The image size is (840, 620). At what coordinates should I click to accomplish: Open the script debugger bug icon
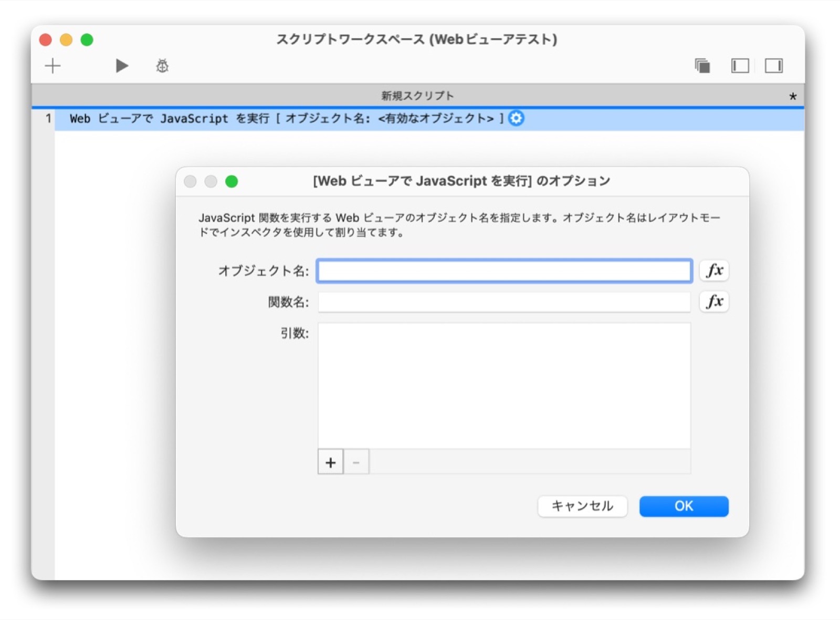(x=162, y=65)
